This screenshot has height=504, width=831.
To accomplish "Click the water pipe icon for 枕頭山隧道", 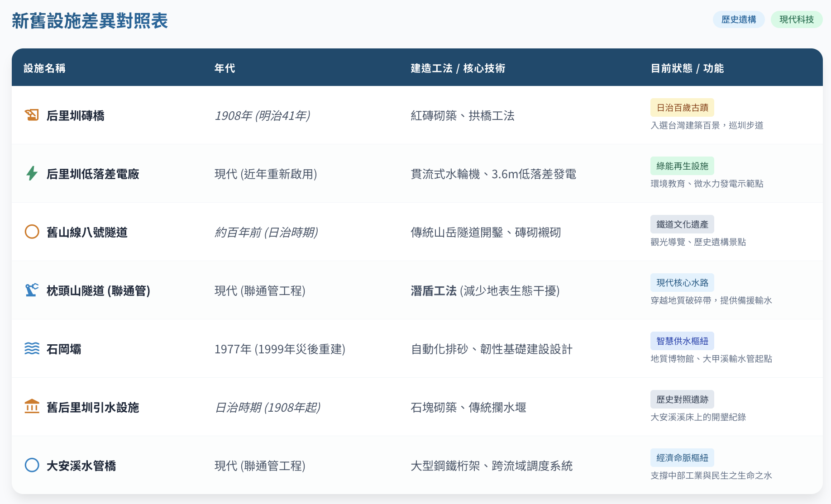I will 32,290.
